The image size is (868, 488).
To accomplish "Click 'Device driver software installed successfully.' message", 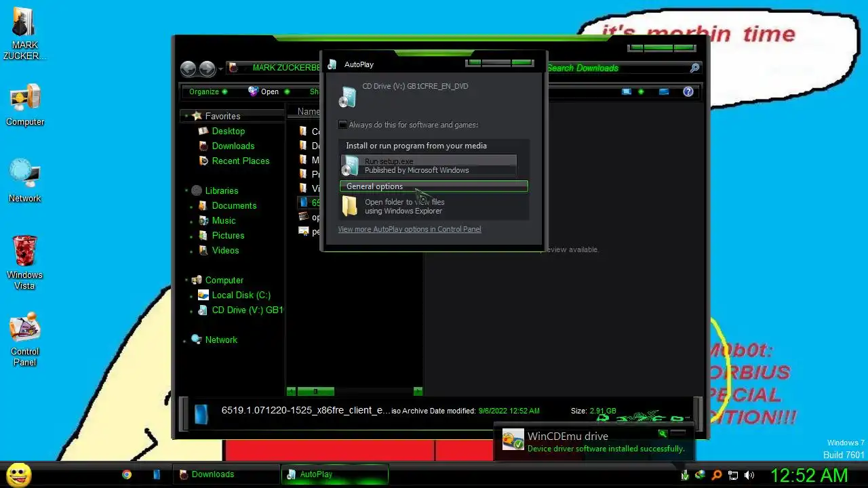I will click(606, 449).
